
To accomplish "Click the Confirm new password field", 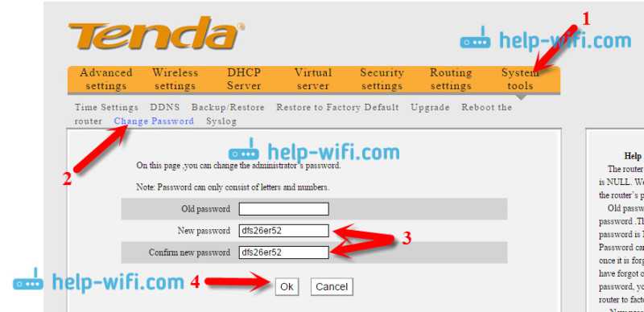I will (x=284, y=252).
